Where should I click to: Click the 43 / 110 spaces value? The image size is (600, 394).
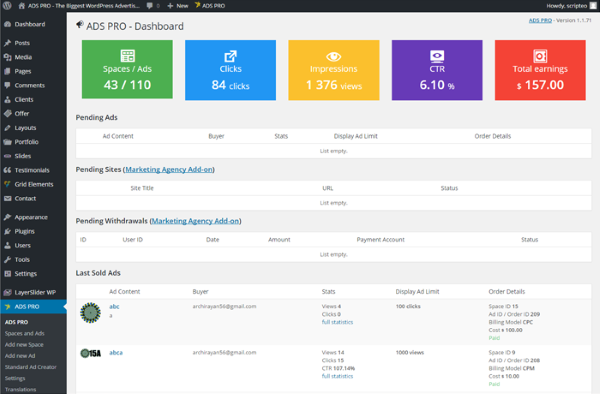coord(127,85)
